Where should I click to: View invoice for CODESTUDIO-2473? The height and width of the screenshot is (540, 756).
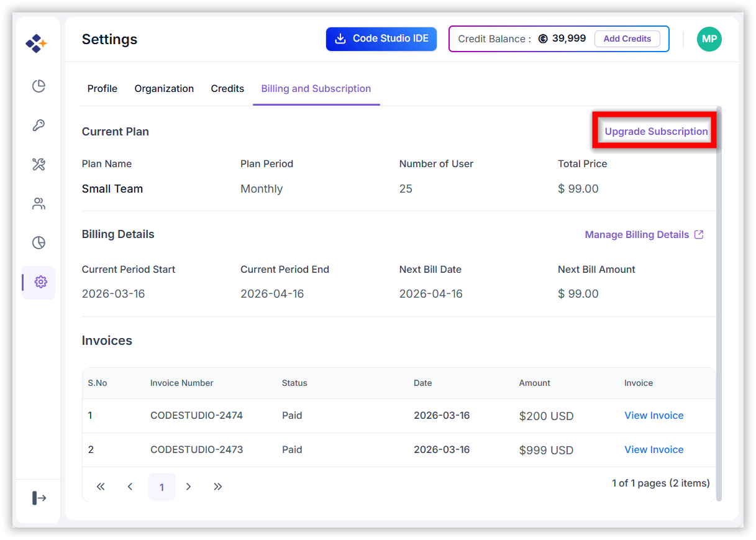tap(654, 450)
